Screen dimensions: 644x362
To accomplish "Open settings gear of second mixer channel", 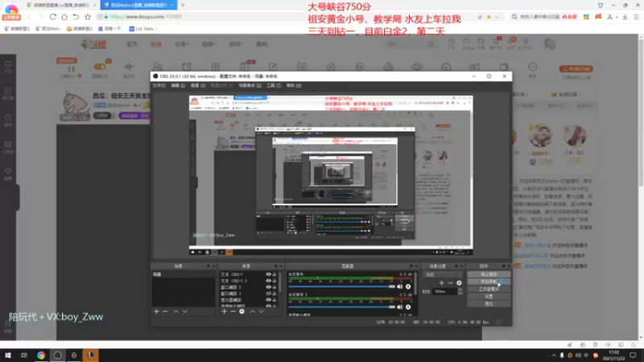I will [408, 306].
